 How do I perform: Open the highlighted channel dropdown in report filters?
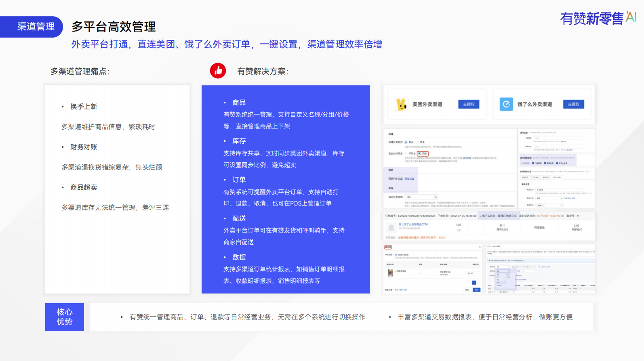coord(503,271)
